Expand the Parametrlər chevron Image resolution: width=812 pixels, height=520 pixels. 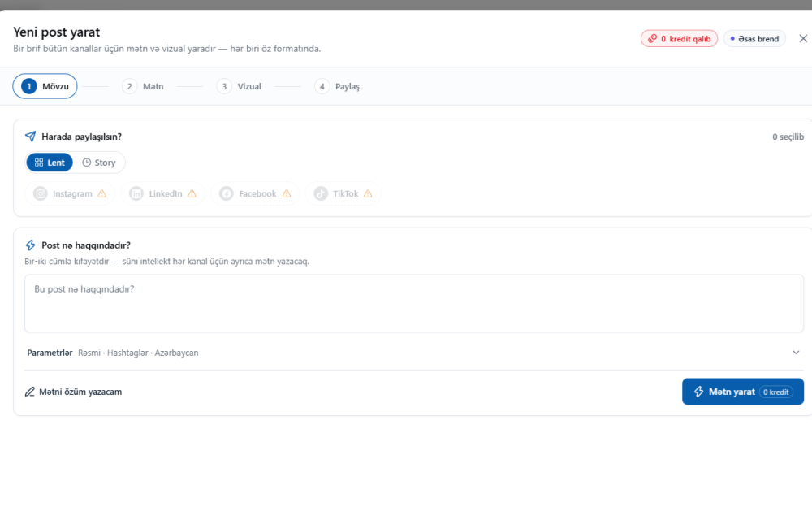click(796, 353)
